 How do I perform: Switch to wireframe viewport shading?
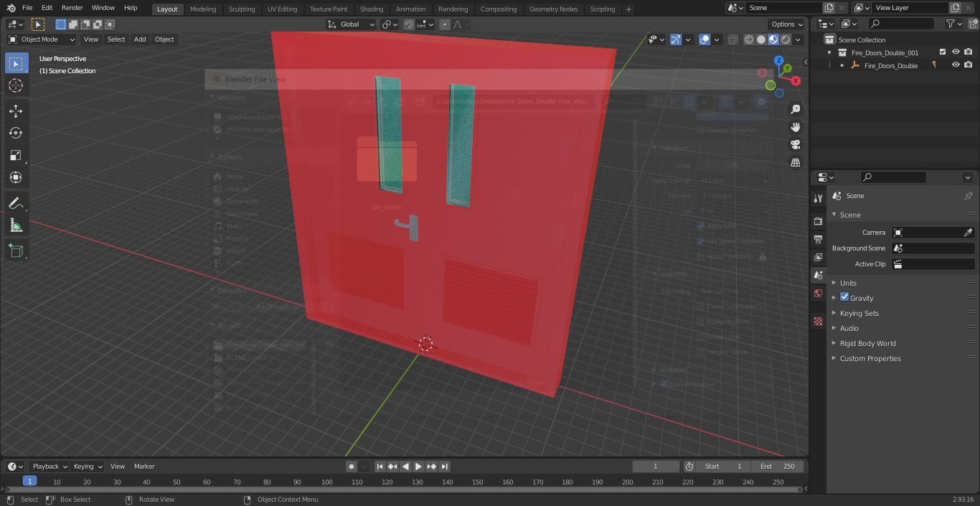pyautogui.click(x=749, y=39)
